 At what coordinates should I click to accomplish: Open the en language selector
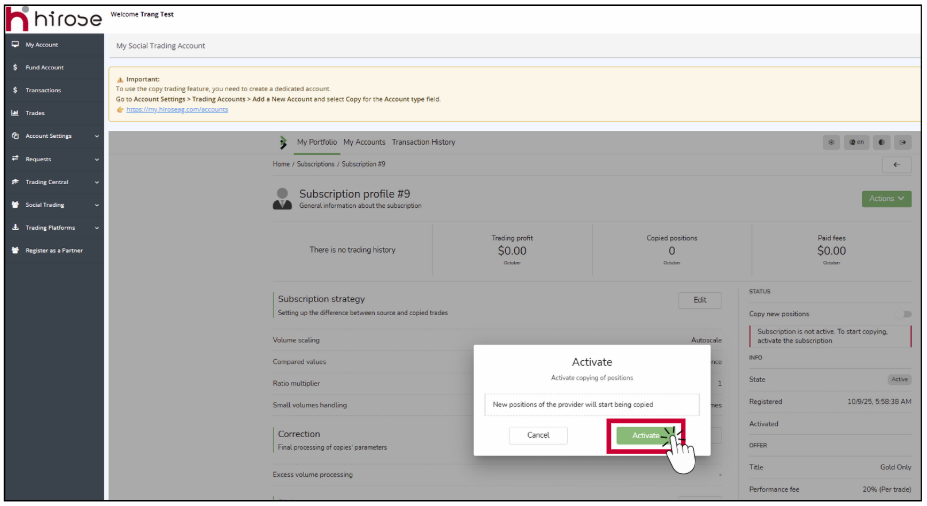tap(856, 142)
